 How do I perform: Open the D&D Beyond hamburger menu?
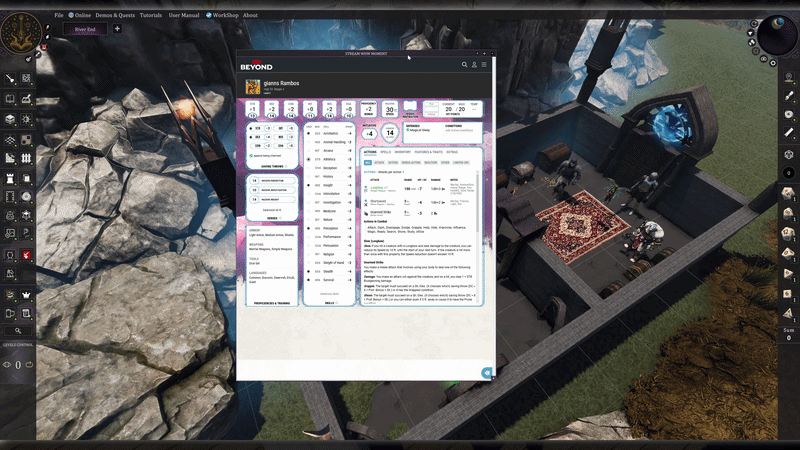484,65
